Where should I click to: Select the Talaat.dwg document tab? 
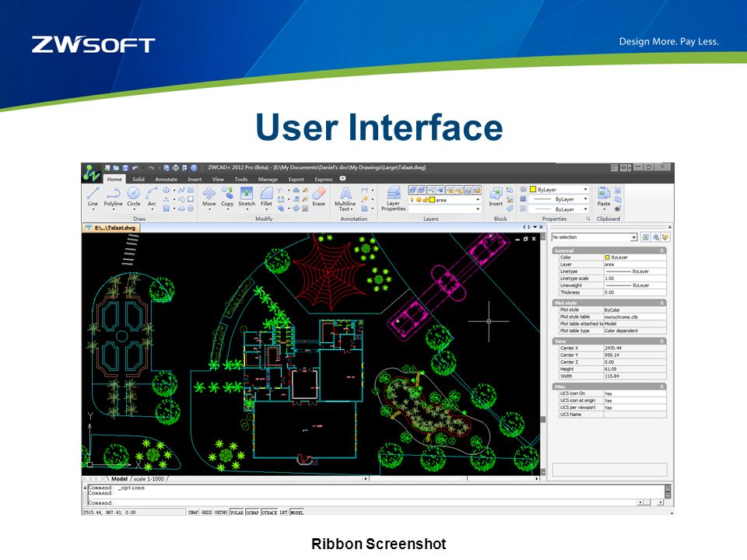(111, 228)
